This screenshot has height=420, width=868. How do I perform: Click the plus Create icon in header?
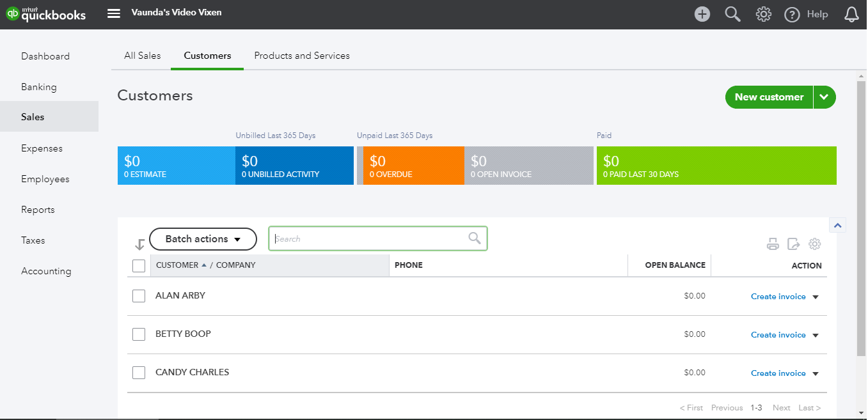click(702, 14)
